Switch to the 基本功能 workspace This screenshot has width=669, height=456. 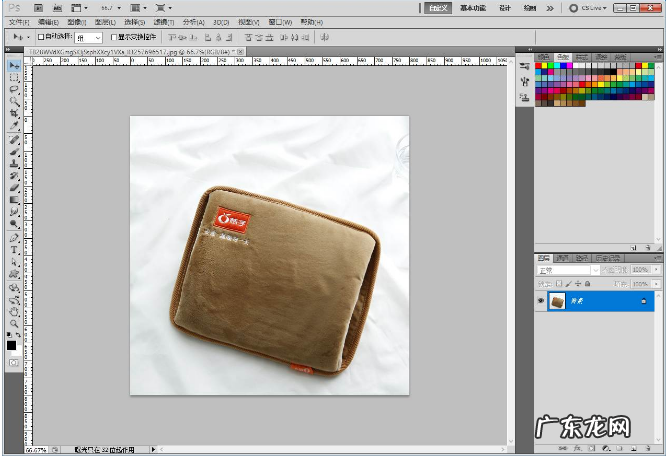[473, 7]
